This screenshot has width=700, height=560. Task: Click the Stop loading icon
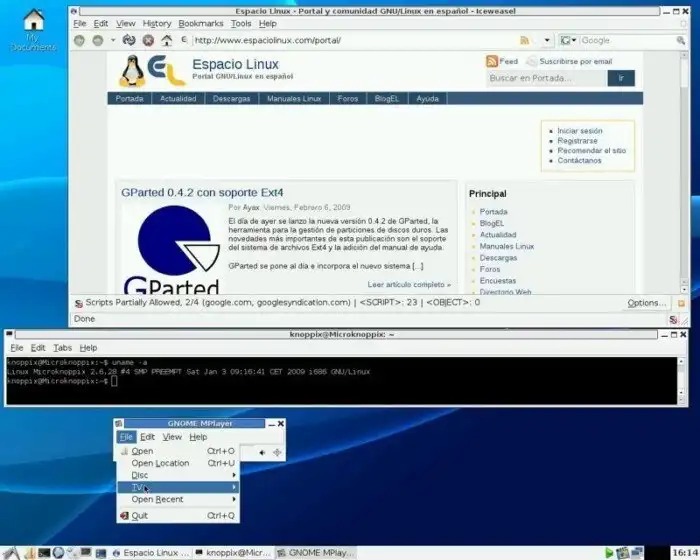click(148, 41)
